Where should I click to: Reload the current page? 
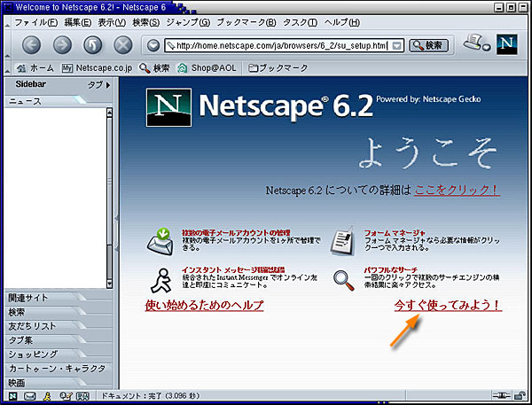coord(92,45)
